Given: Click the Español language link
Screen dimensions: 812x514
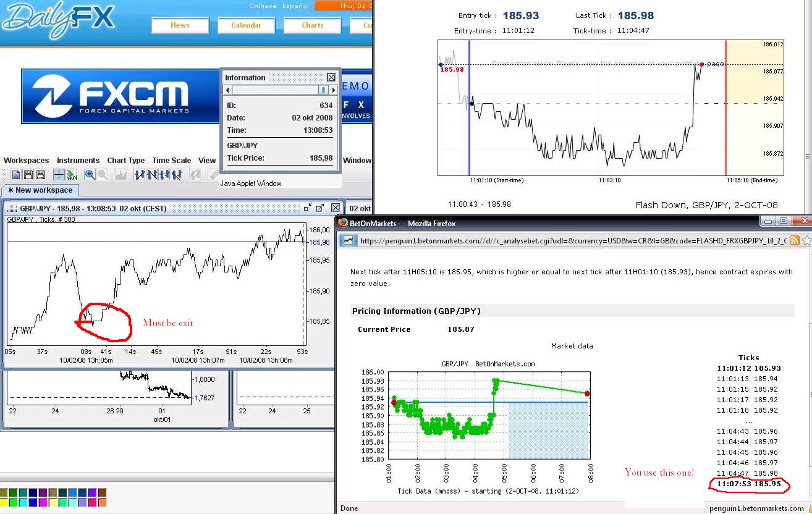Looking at the screenshot, I should tap(295, 6).
